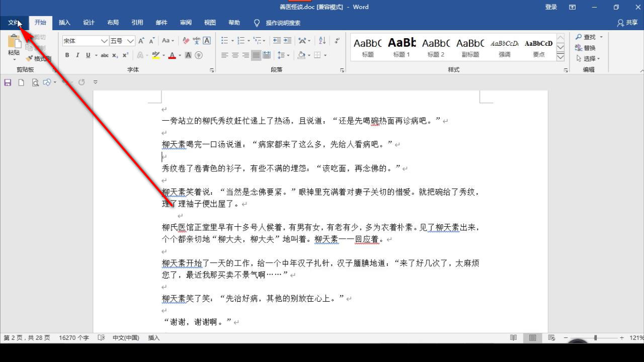Apply the 标题 1 style from the gallery
This screenshot has height=362, width=644.
click(x=401, y=47)
